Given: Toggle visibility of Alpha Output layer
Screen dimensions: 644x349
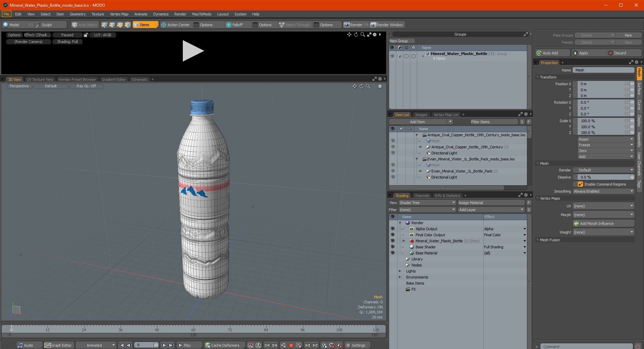Looking at the screenshot, I should (x=392, y=229).
